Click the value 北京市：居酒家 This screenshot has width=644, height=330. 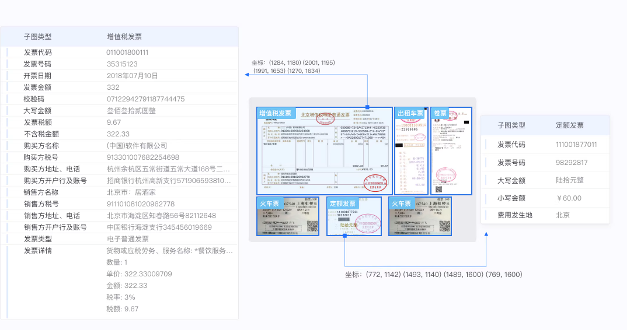(x=131, y=192)
